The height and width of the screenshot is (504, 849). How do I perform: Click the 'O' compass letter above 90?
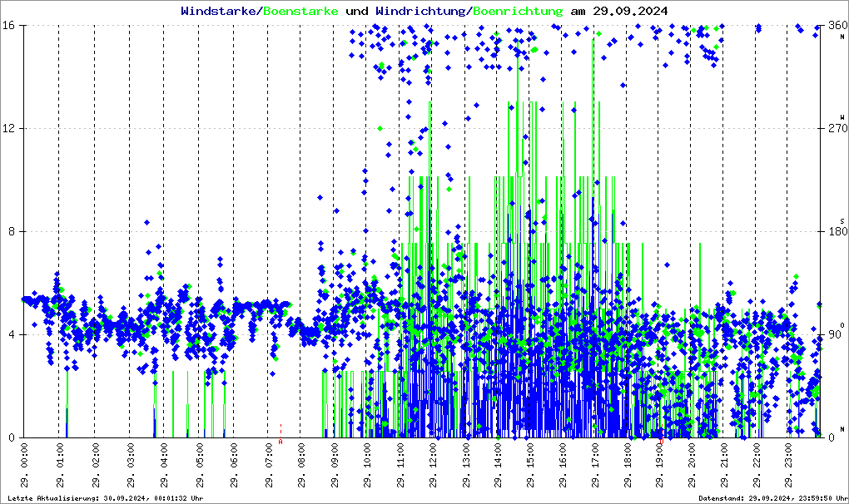click(x=842, y=325)
